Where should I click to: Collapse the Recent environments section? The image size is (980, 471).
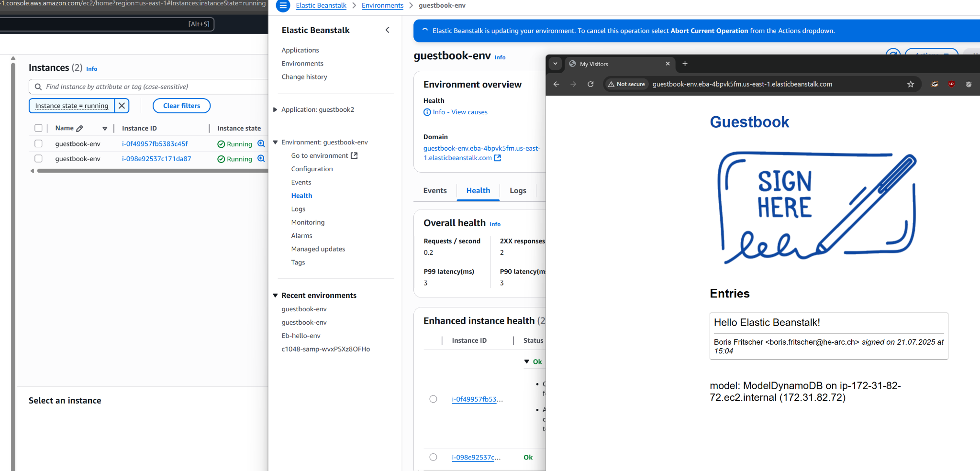(275, 296)
